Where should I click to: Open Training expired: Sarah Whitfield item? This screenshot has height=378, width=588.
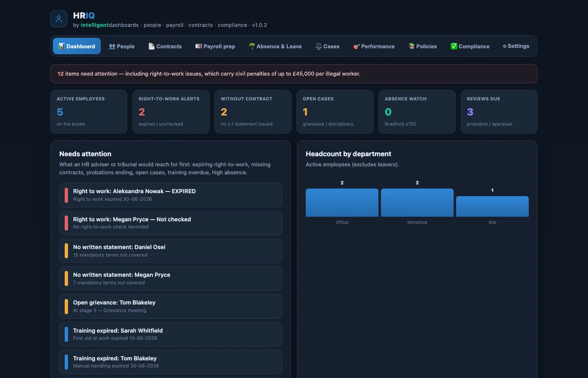coord(171,334)
